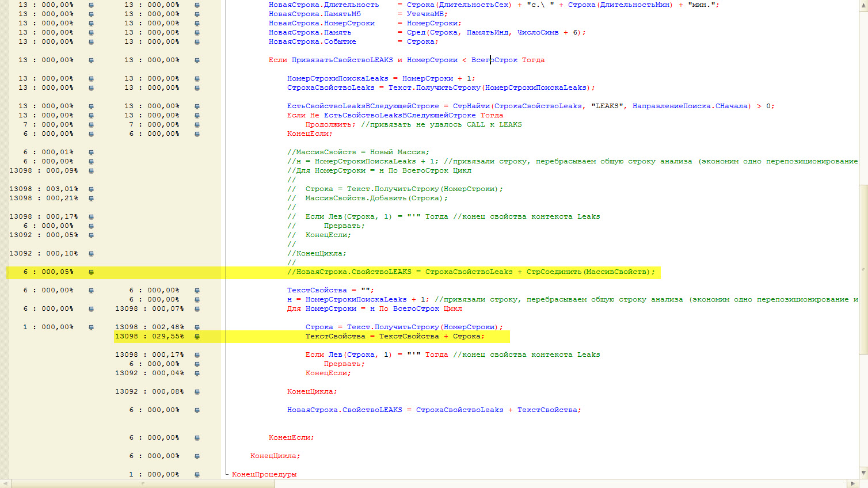The image size is (868, 488).
Task: Click the line НоваяСтрока.НомерСтроки = НомерСтроки;
Action: tap(365, 24)
